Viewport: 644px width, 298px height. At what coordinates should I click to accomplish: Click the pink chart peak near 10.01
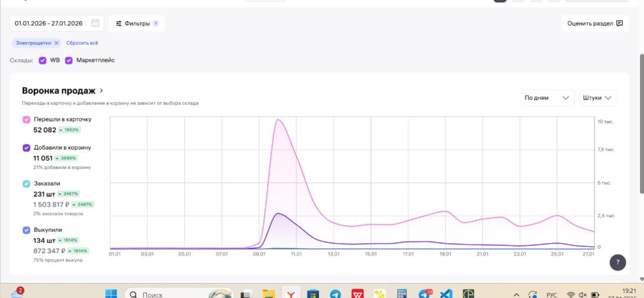[x=278, y=120]
